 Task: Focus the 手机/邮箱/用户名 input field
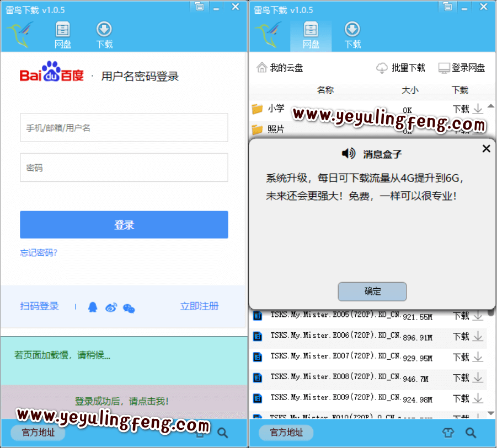[124, 128]
